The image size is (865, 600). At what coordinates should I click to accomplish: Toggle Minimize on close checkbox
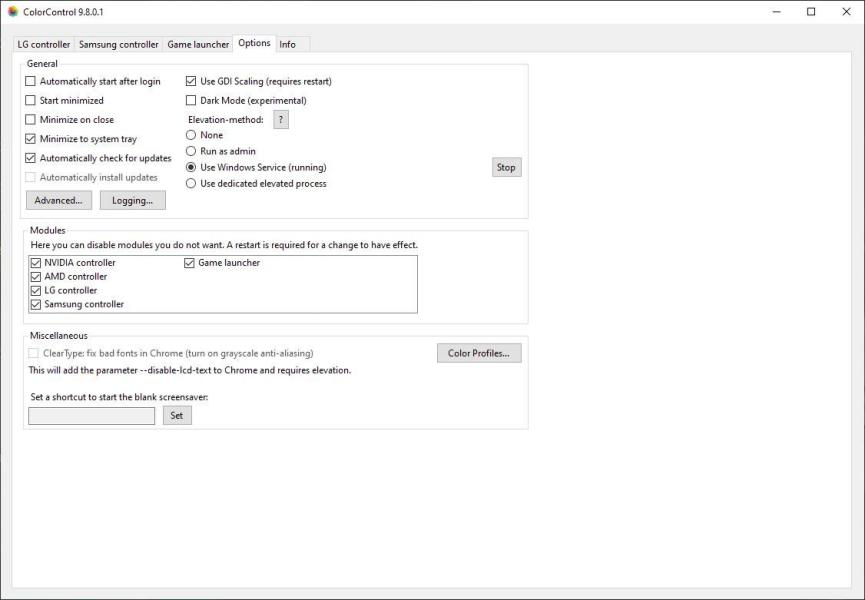click(70, 120)
